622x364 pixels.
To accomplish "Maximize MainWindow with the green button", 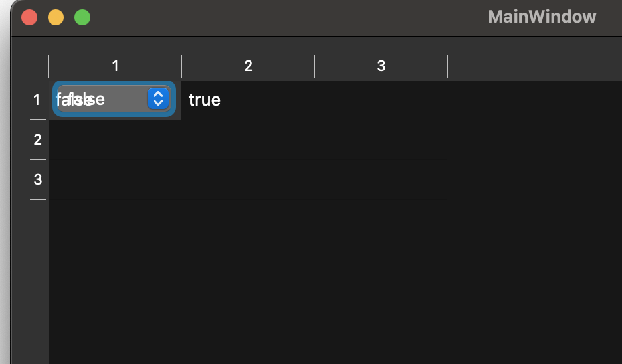I will coord(82,17).
